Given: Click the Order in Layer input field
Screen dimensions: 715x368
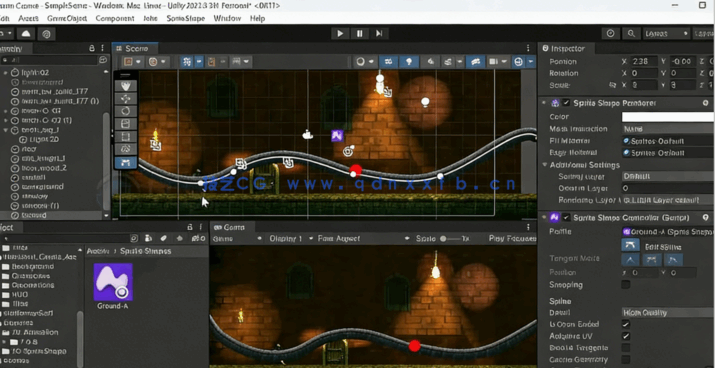Looking at the screenshot, I should (668, 188).
